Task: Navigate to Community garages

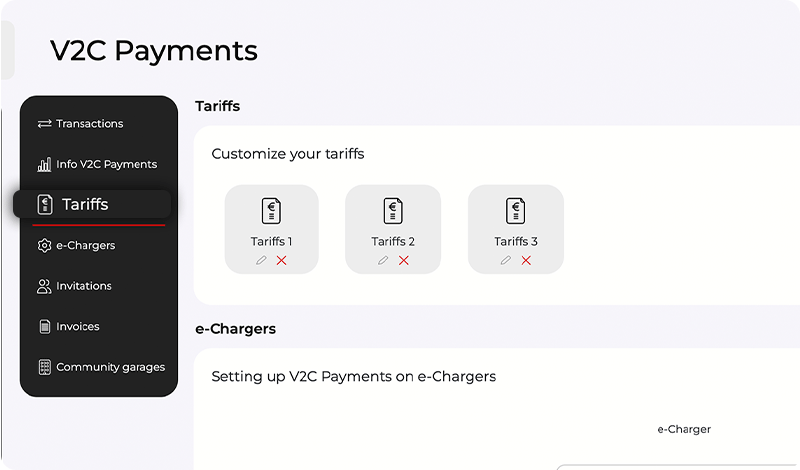Action: (110, 367)
